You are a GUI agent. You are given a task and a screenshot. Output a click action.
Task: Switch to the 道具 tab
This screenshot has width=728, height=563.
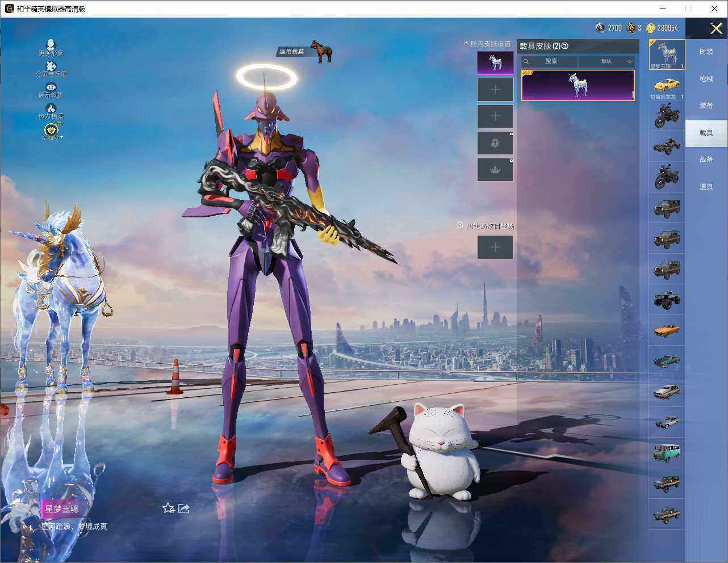(x=706, y=187)
